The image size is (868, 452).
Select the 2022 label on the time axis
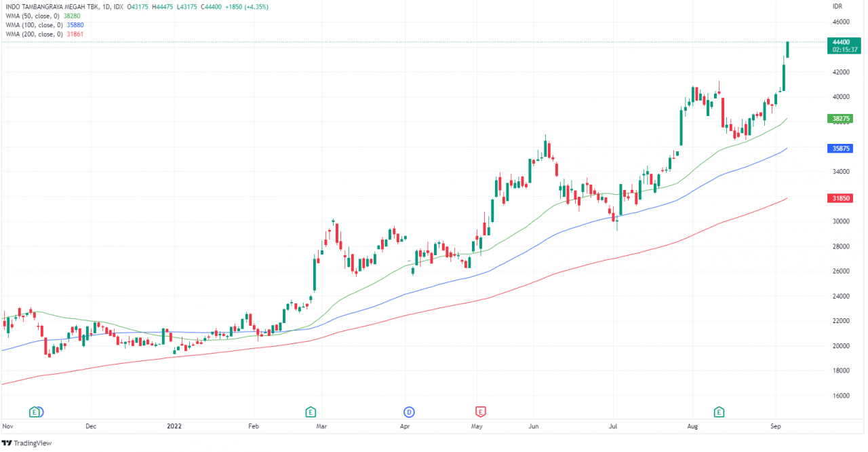click(x=174, y=426)
